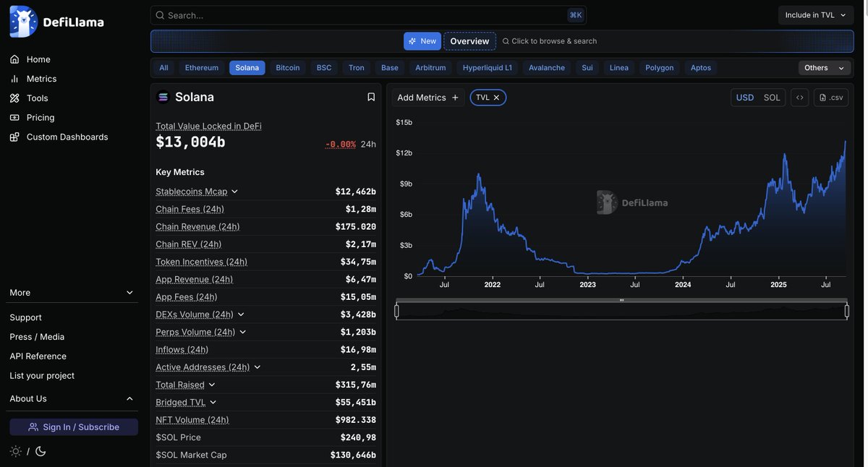Select the All chains tab
This screenshot has width=868, height=467.
[x=163, y=68]
